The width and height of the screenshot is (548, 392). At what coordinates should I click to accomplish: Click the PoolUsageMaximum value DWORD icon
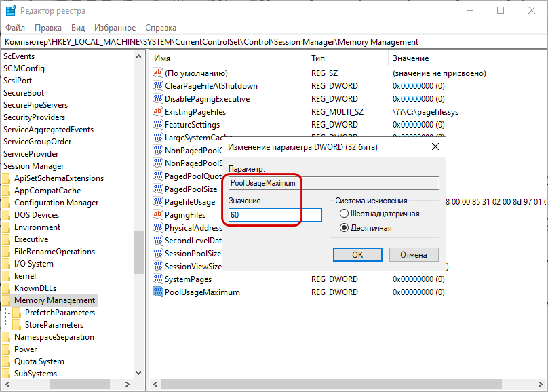(158, 292)
